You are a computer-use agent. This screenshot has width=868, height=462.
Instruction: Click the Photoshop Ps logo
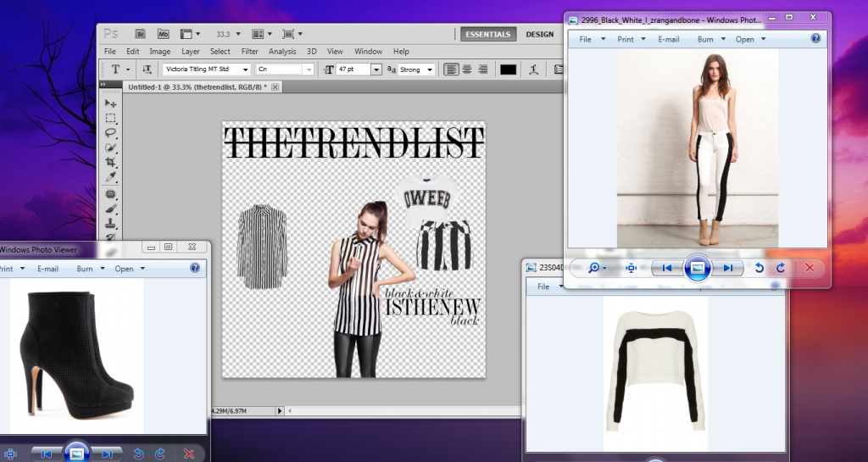[111, 34]
